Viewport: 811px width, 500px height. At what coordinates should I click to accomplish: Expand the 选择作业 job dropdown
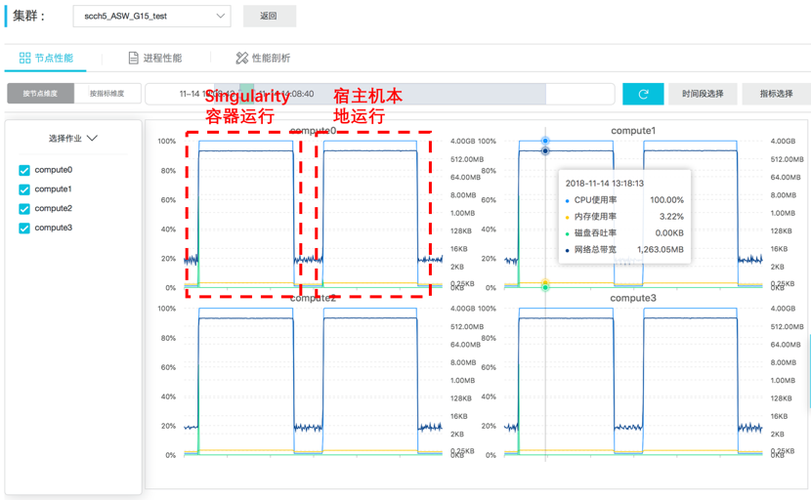pos(73,138)
